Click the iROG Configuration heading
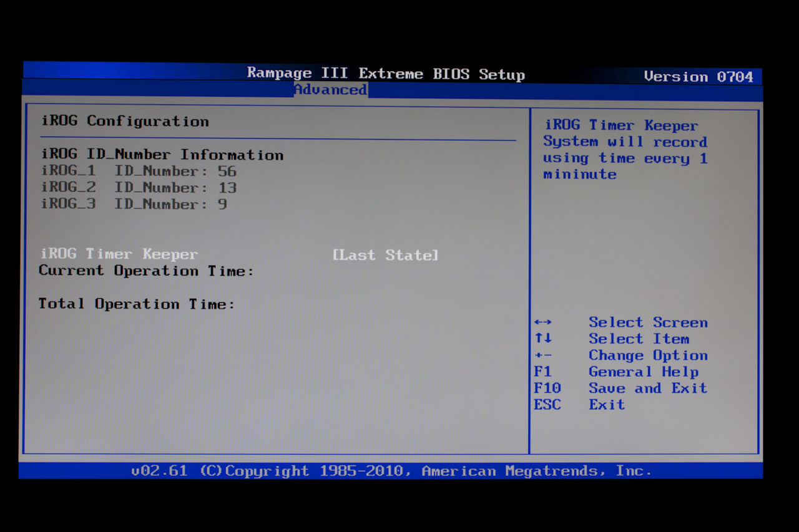799x532 pixels. [x=125, y=121]
